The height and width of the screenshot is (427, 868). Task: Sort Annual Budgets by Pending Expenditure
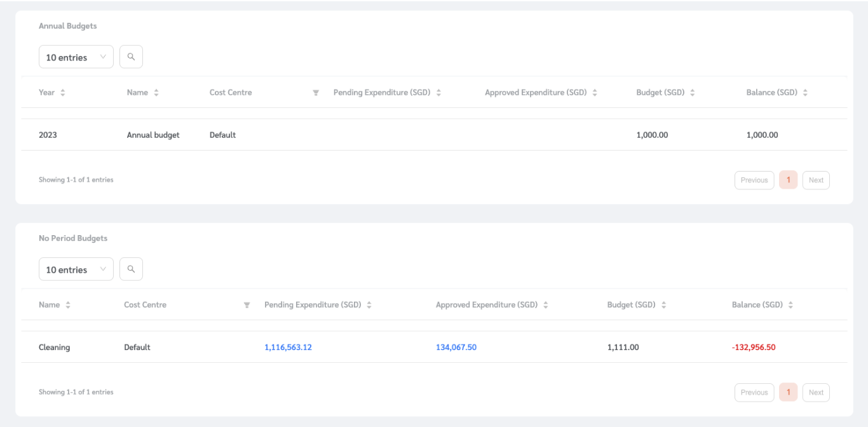click(x=438, y=92)
